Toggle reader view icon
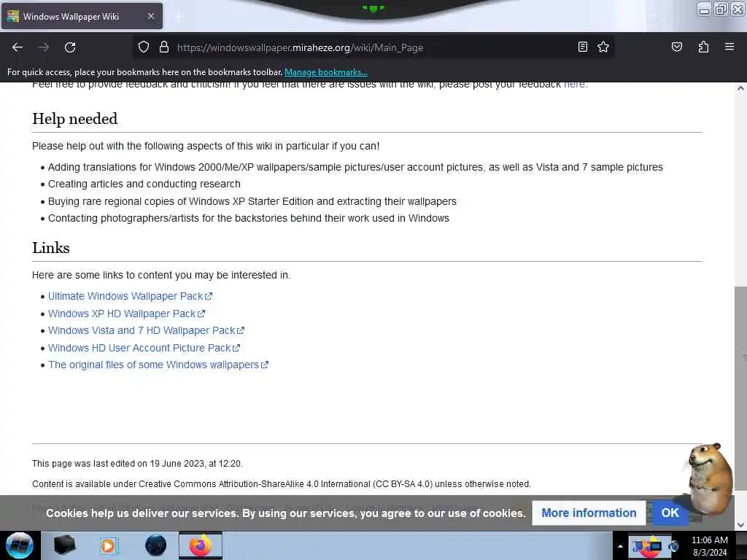The image size is (747, 560). (582, 47)
